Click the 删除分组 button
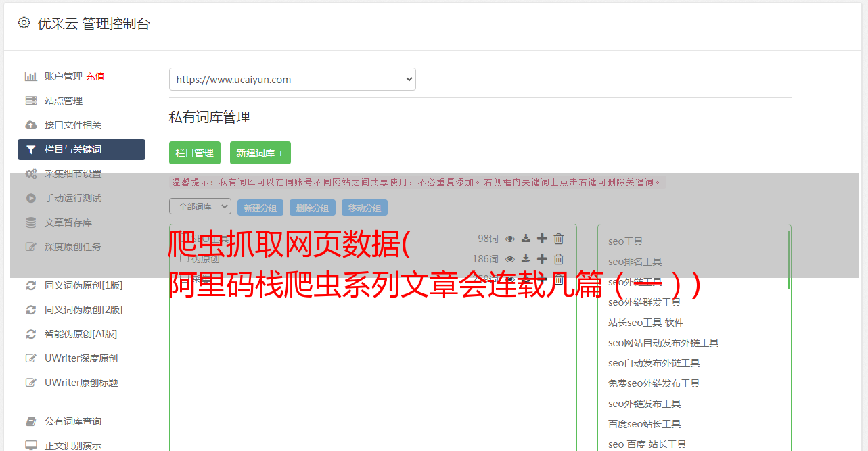This screenshot has width=868, height=451. click(313, 208)
